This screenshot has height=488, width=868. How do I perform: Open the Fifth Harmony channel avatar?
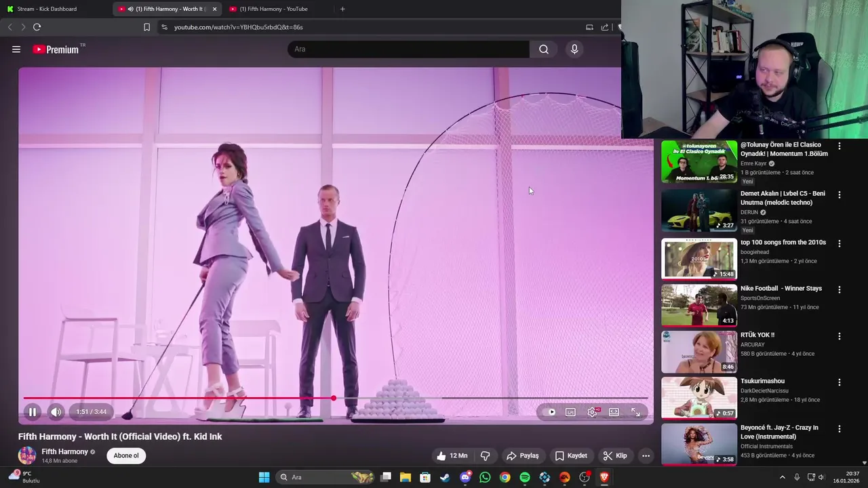pos(27,455)
